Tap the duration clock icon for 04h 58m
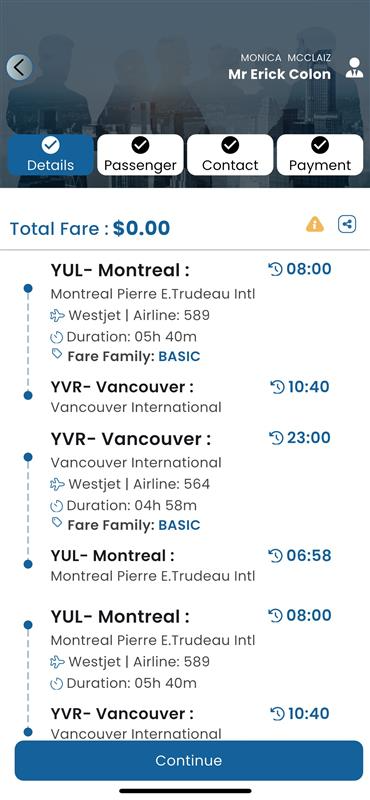 (57, 506)
